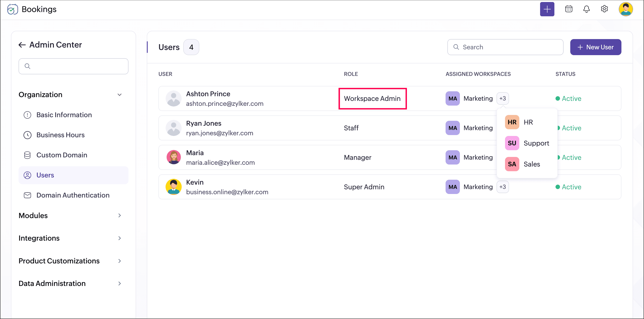The image size is (644, 319).
Task: Click the purple plus quick-add icon
Action: [x=547, y=9]
